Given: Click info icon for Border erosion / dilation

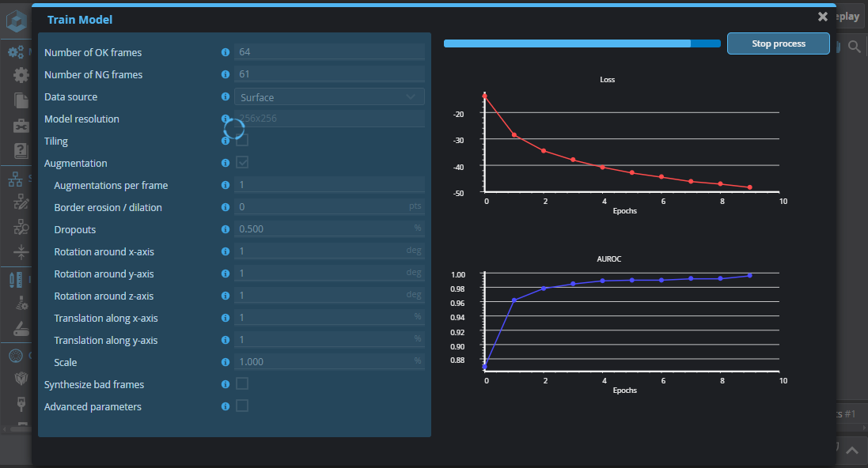Looking at the screenshot, I should 226,207.
